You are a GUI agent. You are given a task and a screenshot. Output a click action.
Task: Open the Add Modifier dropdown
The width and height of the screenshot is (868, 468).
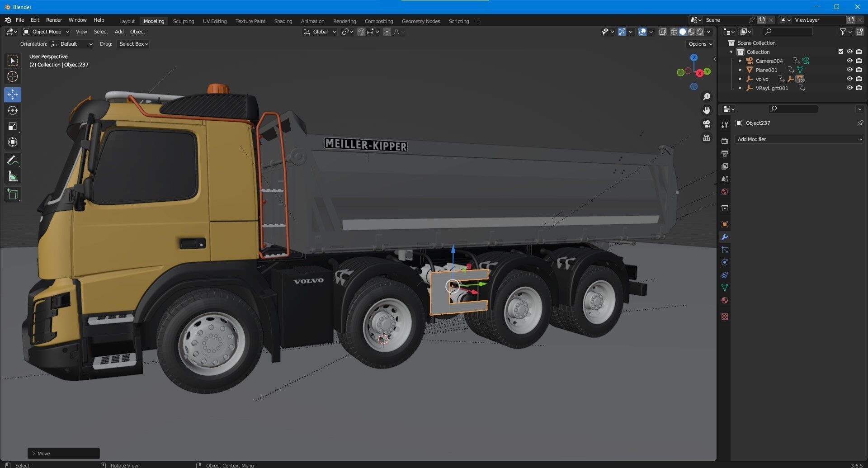(799, 139)
